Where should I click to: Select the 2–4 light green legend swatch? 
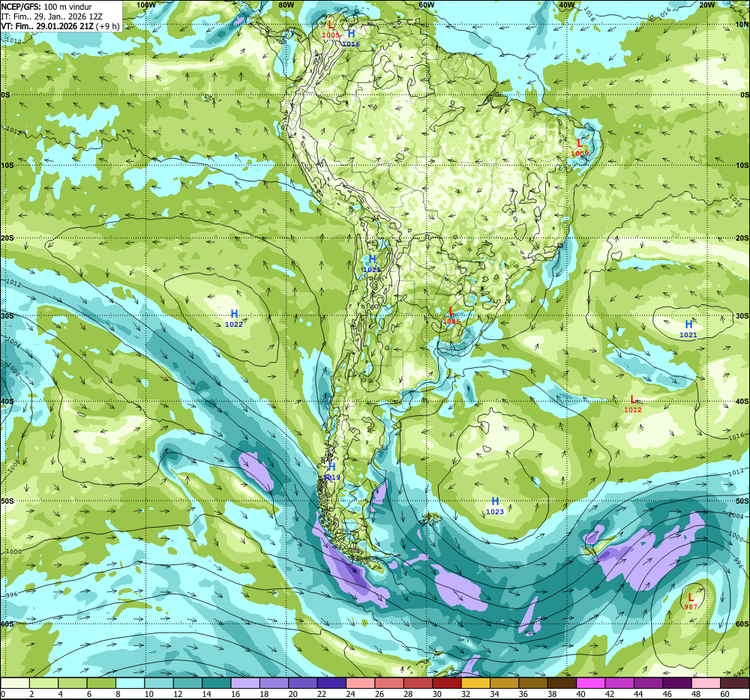(43, 683)
